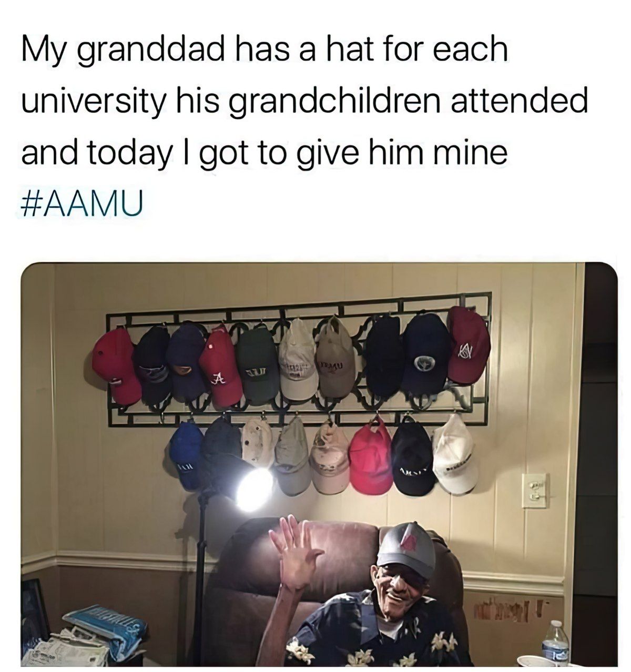Click the white cap at lower row end
The image size is (631, 672).
(x=455, y=455)
